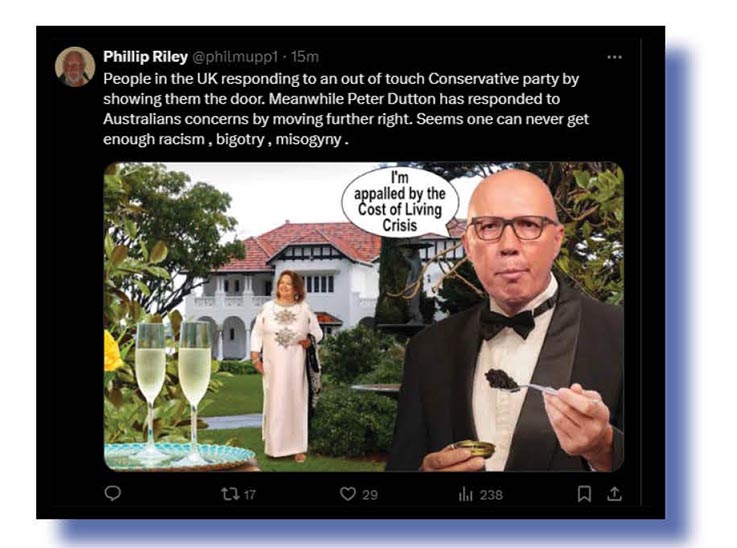Viewport: 737px width, 548px height.
Task: Click the 15m timestamp
Action: 305,57
